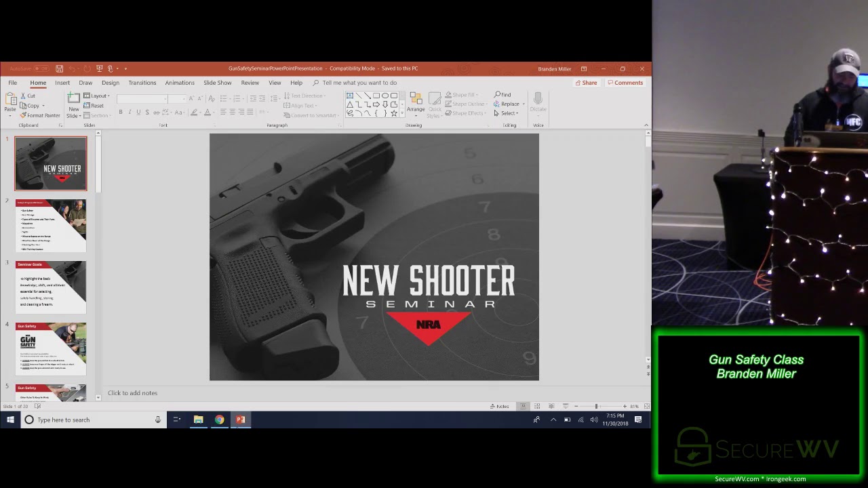This screenshot has height=488, width=868.
Task: Open the File menu
Action: (x=12, y=83)
